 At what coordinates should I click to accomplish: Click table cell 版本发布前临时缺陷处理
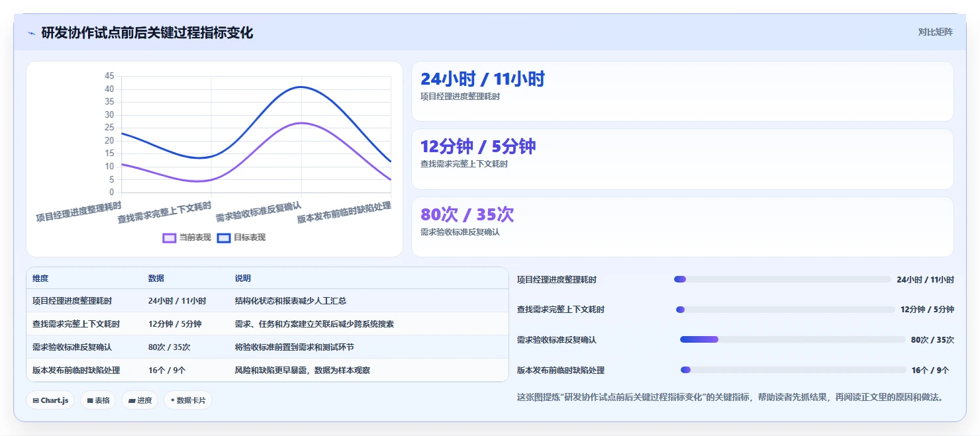tap(76, 371)
